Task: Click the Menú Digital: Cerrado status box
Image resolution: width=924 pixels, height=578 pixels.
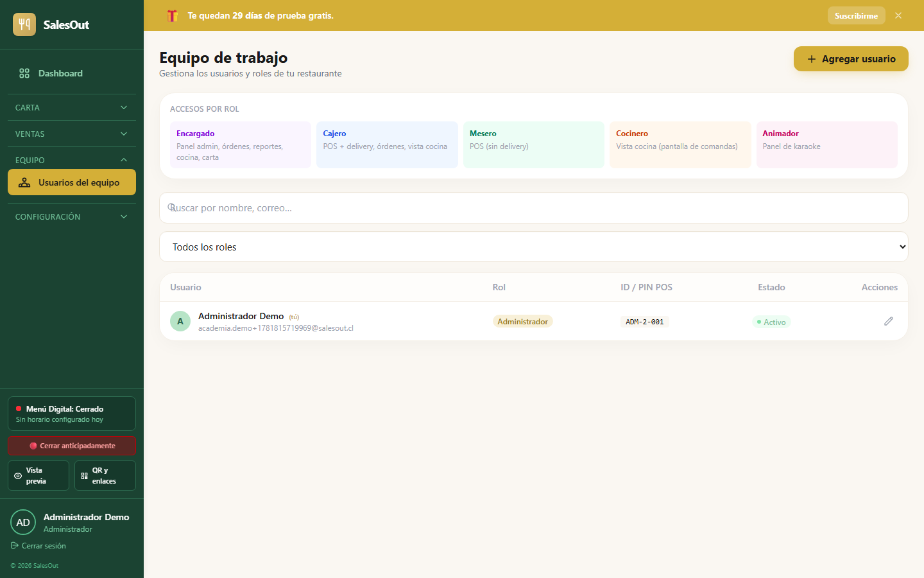Action: click(x=72, y=414)
